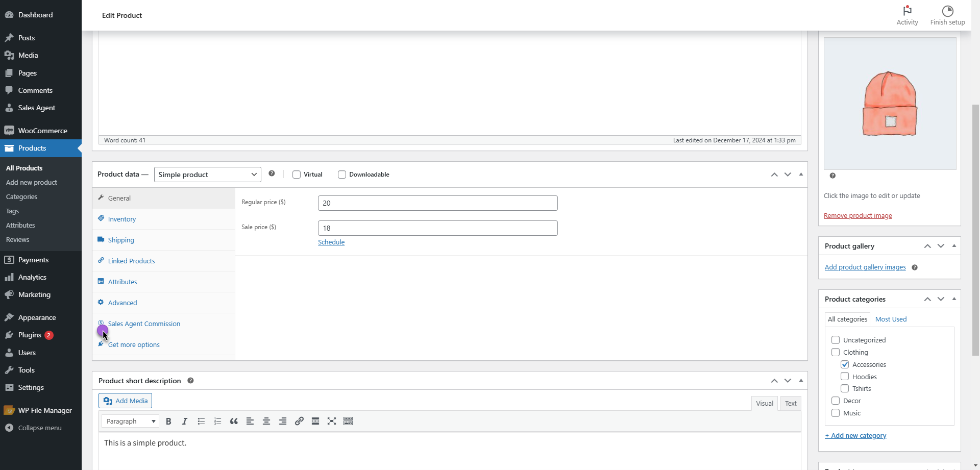Center align text in editor
This screenshot has width=980, height=470.
[x=266, y=421]
